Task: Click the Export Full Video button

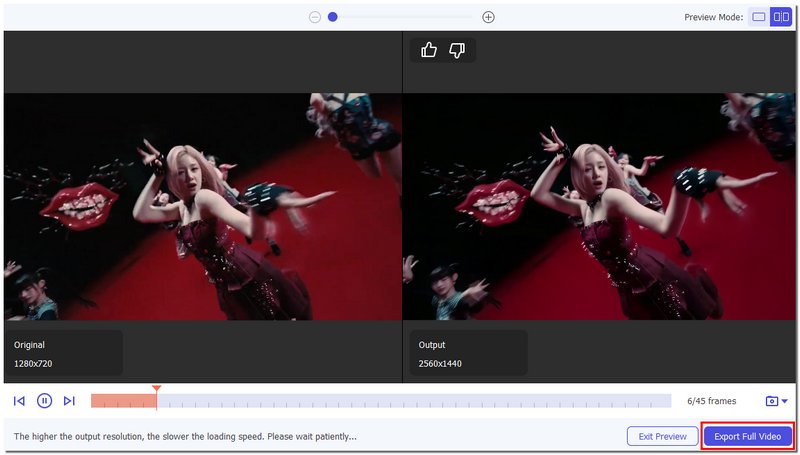Action: point(748,436)
